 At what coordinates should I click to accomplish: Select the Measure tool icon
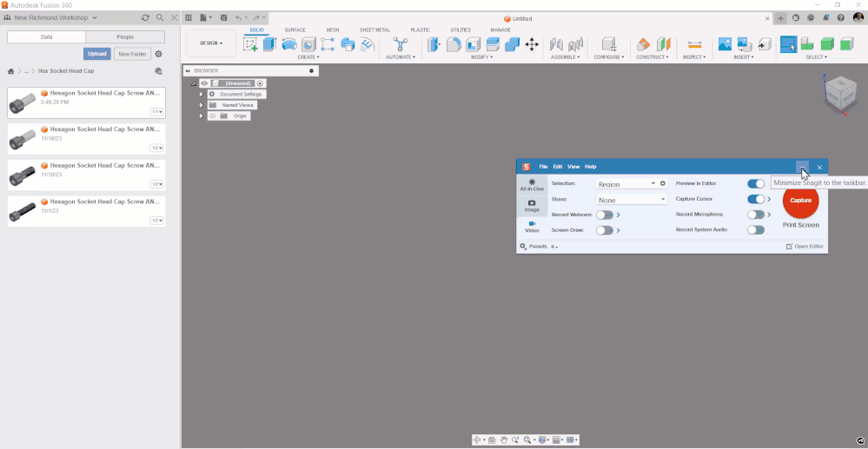[694, 44]
